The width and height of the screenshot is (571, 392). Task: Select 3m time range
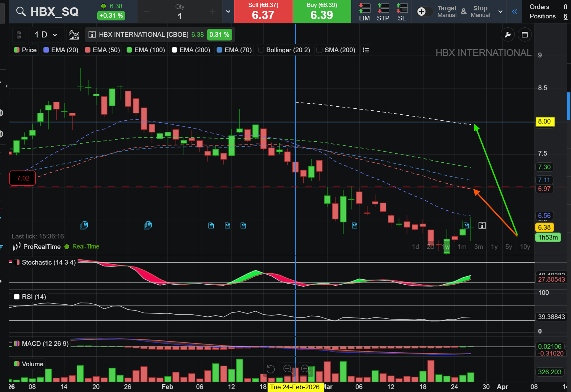[478, 247]
